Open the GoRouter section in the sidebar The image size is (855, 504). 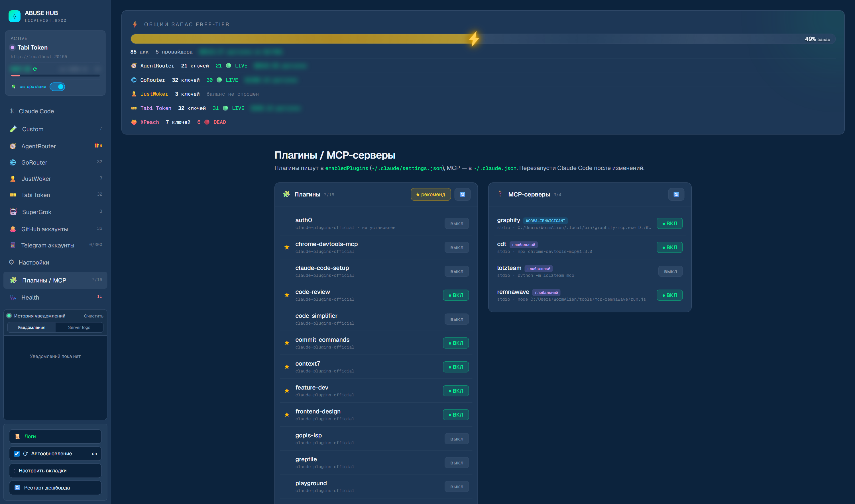[55, 162]
